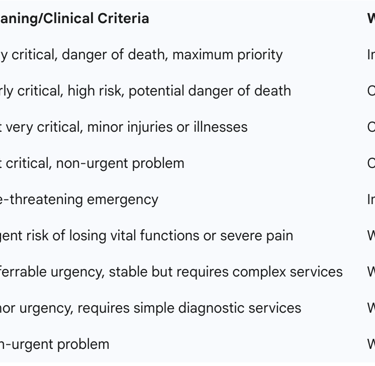Select the 'danger of death, maximum priority' cell
Image resolution: width=375 pixels, height=366 pixels.
[141, 55]
